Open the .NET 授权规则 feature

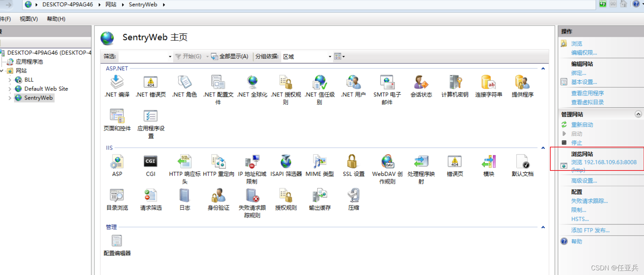point(286,90)
